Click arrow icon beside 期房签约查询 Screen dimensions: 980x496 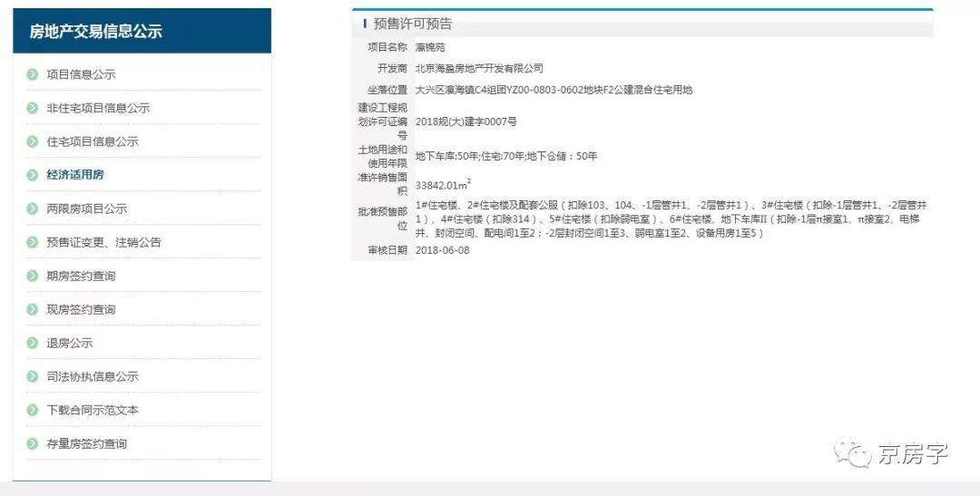[x=33, y=277]
